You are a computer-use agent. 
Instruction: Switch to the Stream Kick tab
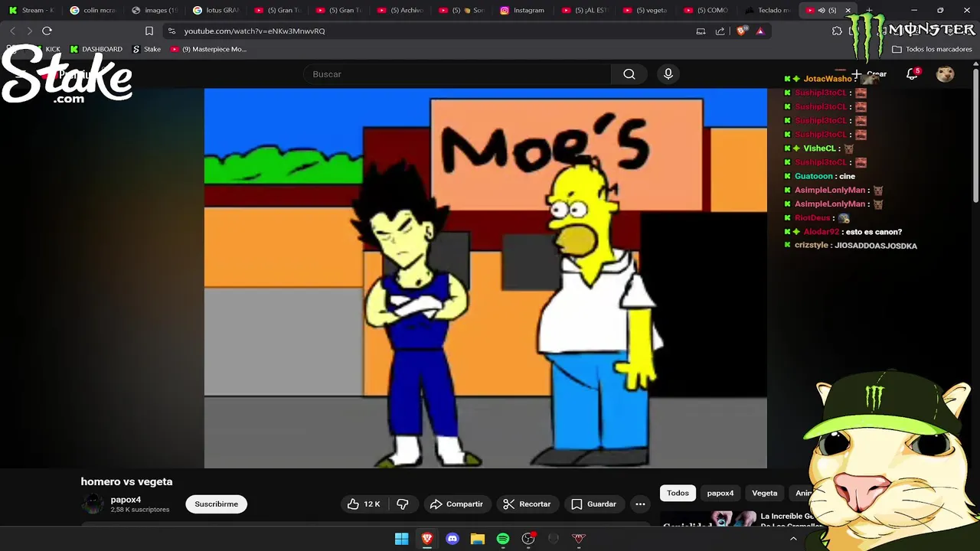(31, 10)
